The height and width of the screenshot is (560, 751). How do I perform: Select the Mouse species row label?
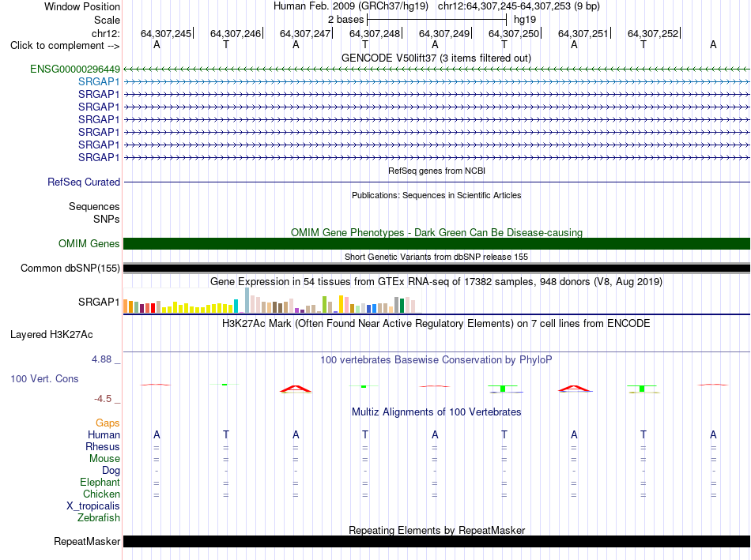(104, 459)
